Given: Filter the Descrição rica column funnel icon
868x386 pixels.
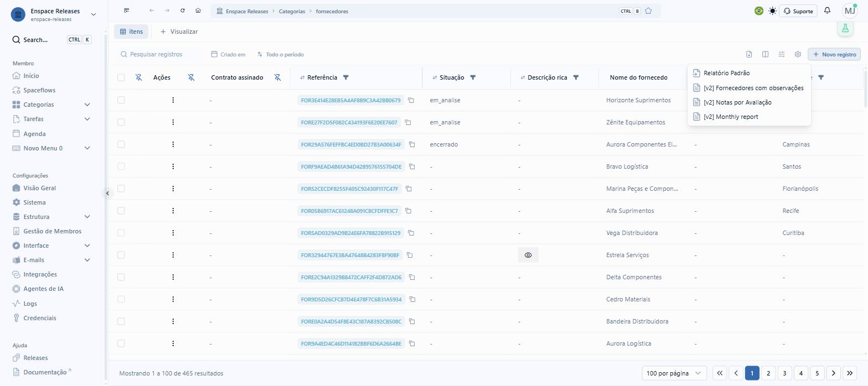Looking at the screenshot, I should tap(576, 77).
